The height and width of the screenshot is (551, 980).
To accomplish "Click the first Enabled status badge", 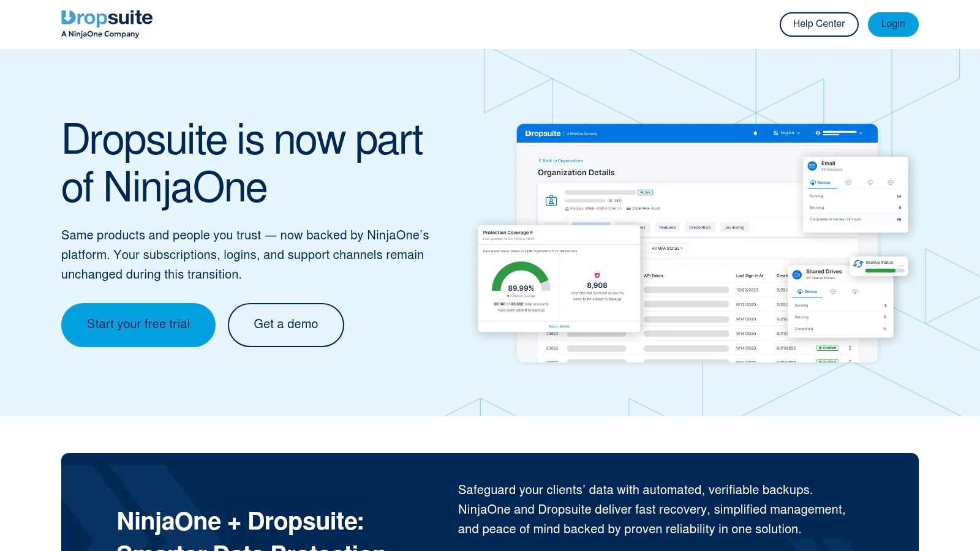I will (x=827, y=348).
